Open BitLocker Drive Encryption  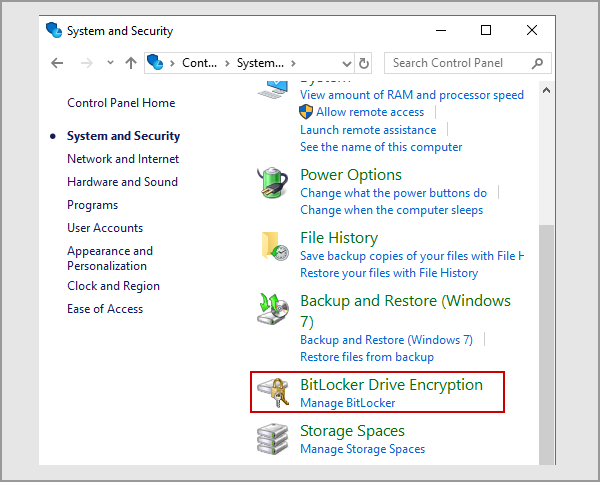pyautogui.click(x=391, y=385)
